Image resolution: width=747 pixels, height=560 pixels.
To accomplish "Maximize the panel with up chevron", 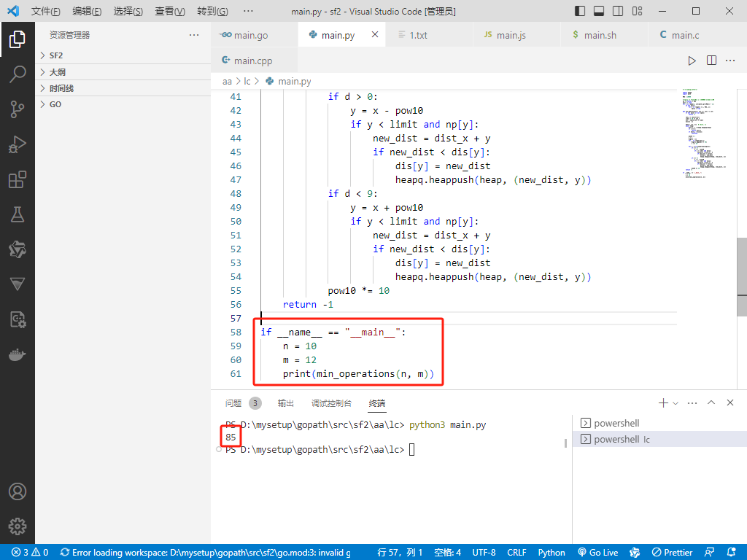I will [x=711, y=402].
